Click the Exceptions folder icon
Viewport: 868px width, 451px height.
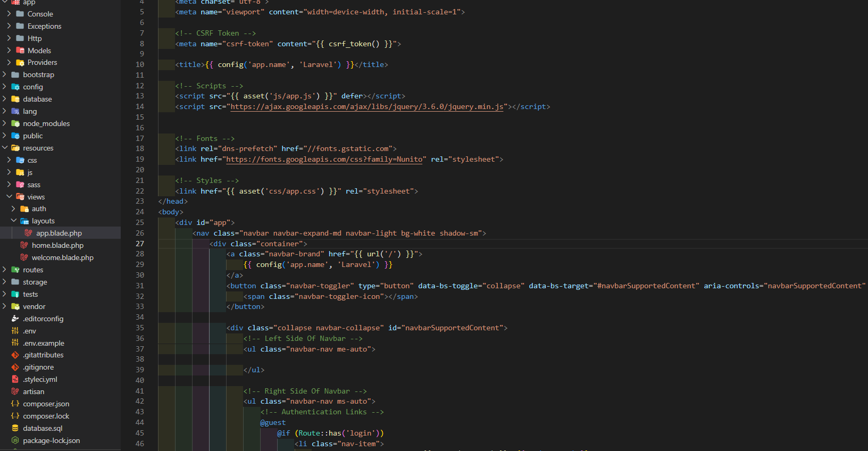pyautogui.click(x=20, y=26)
